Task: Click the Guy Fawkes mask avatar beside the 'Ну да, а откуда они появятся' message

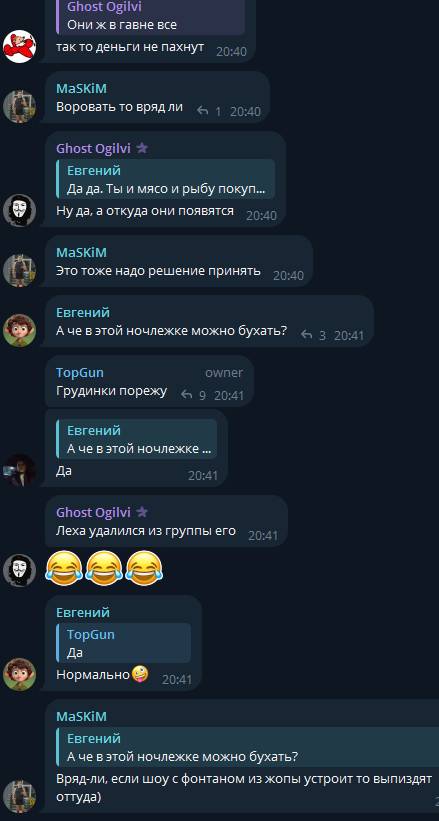Action: click(x=19, y=210)
